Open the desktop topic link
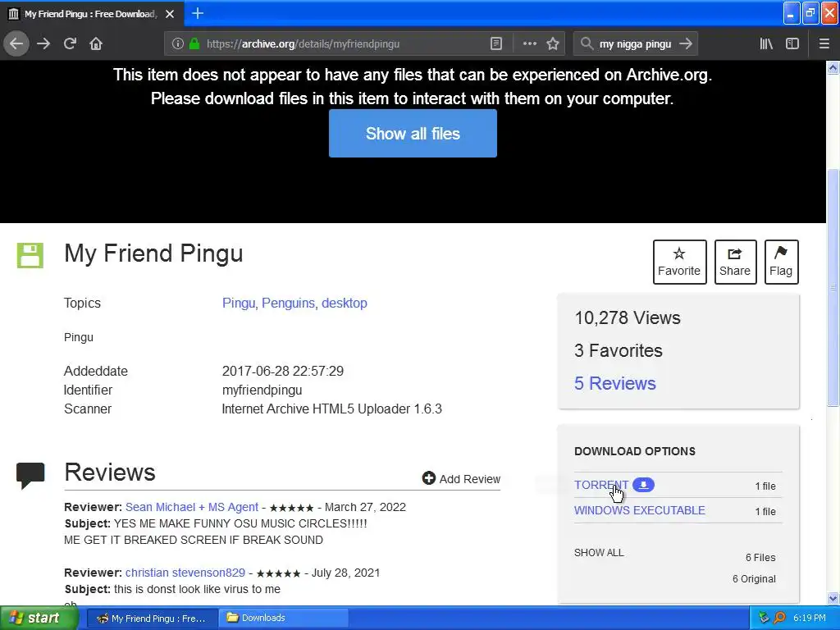 [344, 304]
